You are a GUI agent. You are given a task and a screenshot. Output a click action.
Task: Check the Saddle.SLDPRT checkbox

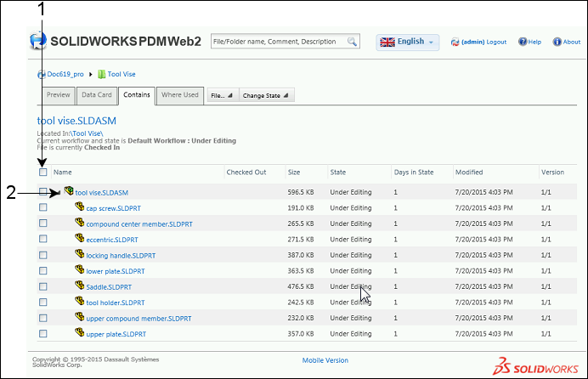[43, 286]
